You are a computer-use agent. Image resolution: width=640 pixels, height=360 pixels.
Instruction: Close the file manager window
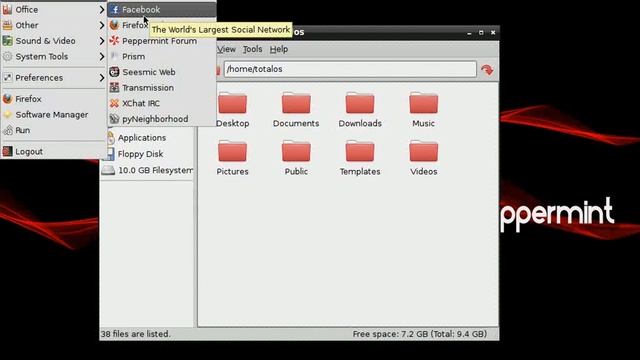pos(493,32)
